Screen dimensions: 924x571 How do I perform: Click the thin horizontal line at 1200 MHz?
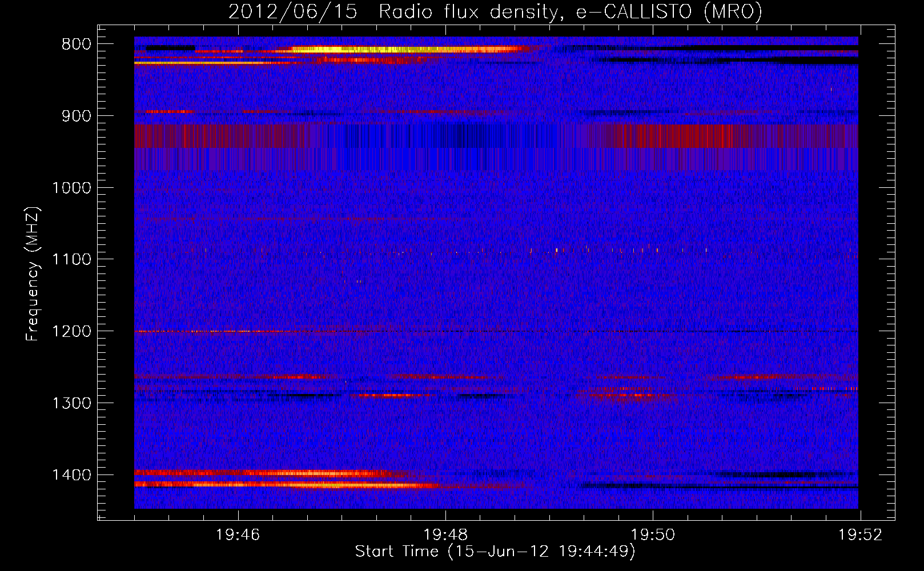point(496,331)
